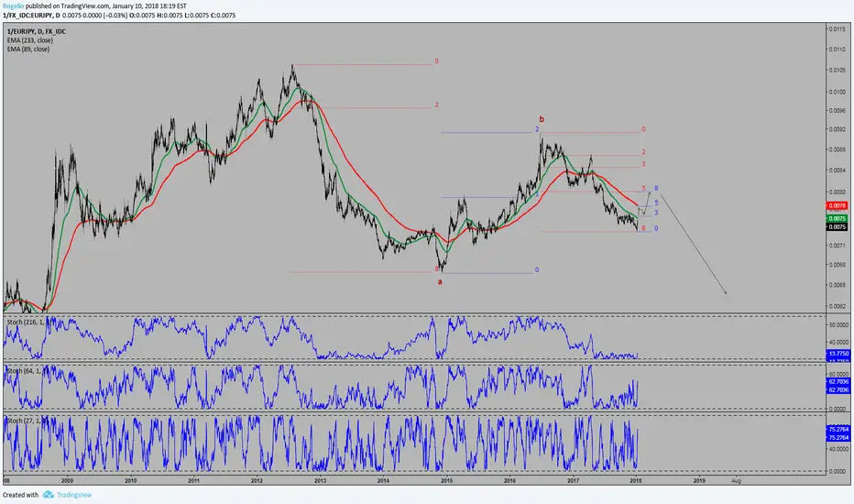Screen dimensions: 854x504
Task: Click the 0.0092 price axis value
Action: coord(838,129)
